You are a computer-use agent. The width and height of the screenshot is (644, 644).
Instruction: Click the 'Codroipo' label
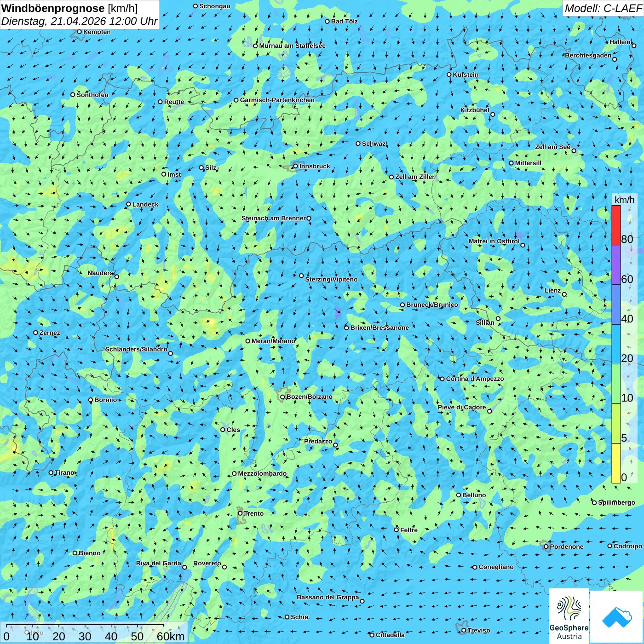(627, 546)
